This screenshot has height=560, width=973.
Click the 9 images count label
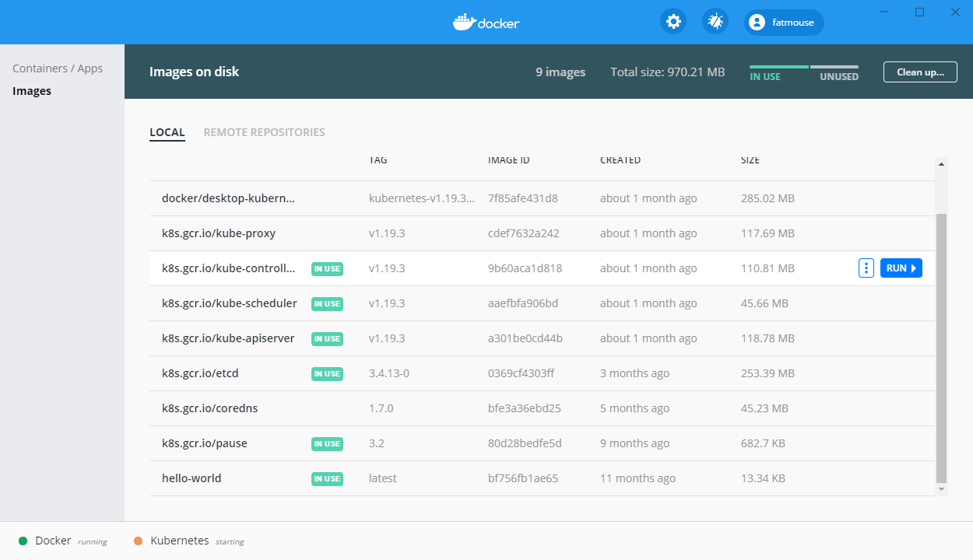[x=560, y=72]
